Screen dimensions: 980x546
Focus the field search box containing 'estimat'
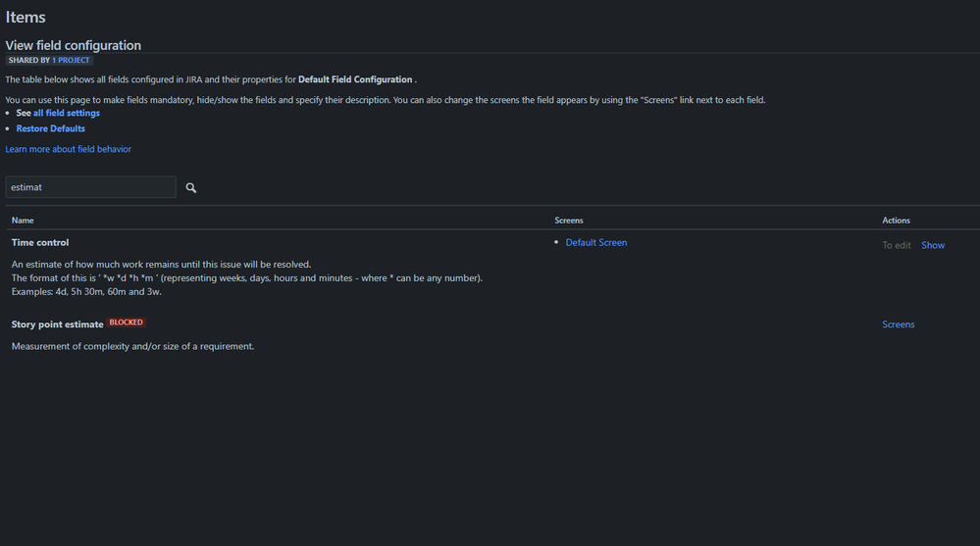coord(90,187)
